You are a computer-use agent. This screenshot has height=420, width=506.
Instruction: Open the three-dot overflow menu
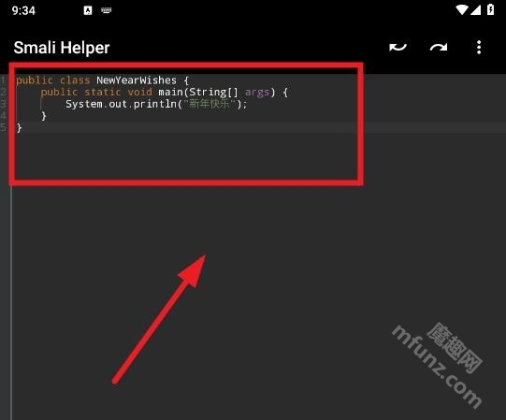[479, 48]
